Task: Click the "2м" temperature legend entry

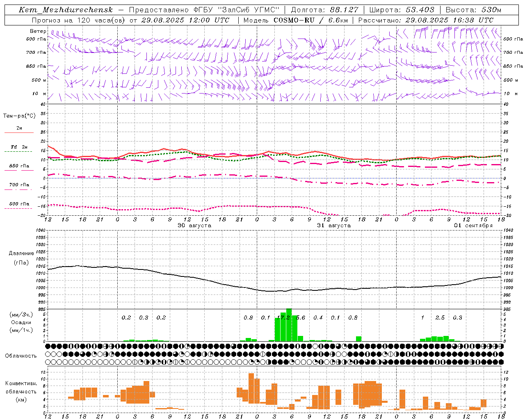Action: (x=19, y=128)
